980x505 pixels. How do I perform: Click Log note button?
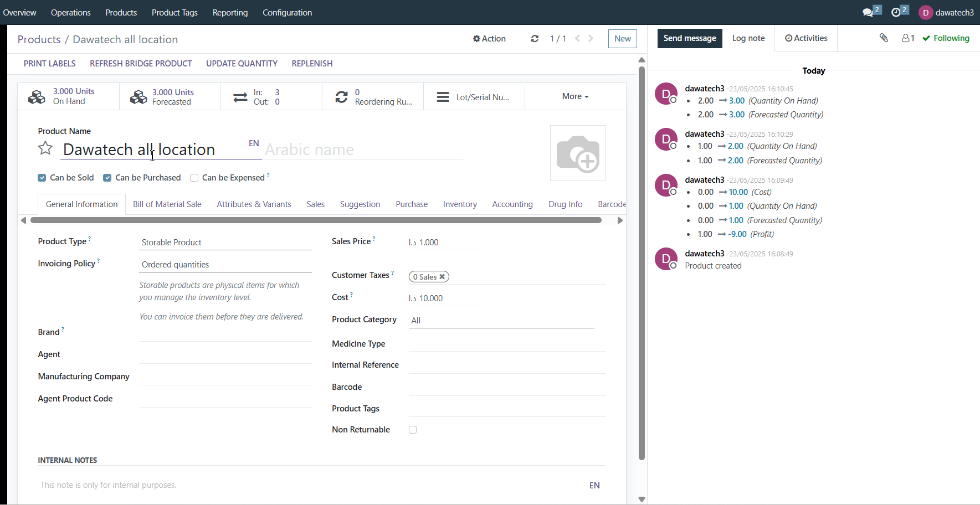coord(748,38)
